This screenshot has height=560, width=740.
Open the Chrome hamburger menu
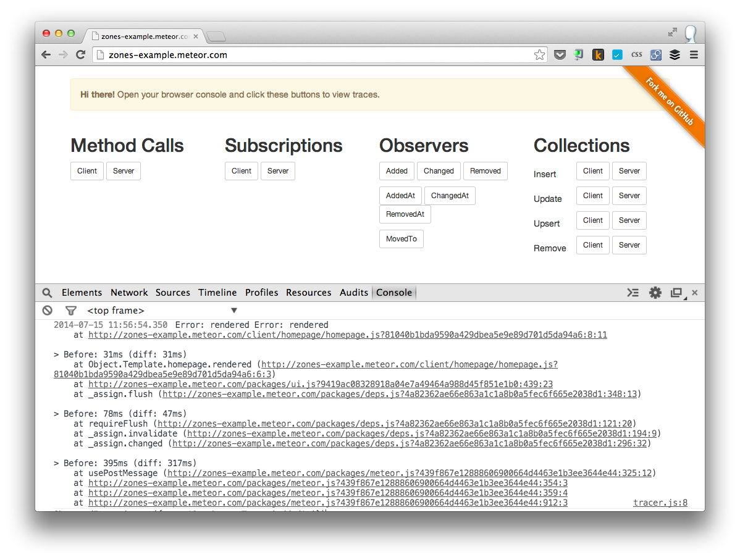click(694, 54)
